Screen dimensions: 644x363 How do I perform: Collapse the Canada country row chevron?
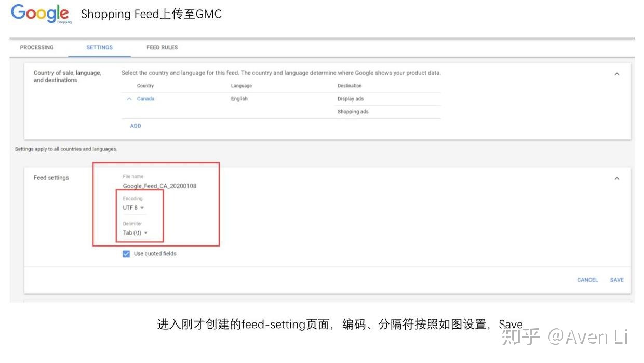click(129, 99)
